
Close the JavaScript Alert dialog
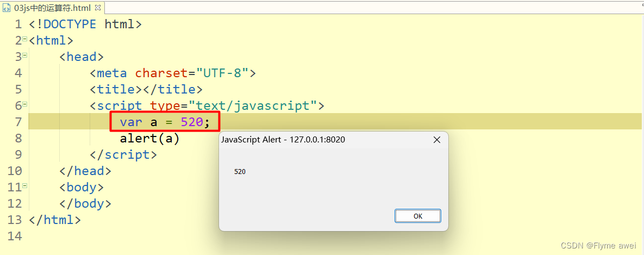437,140
